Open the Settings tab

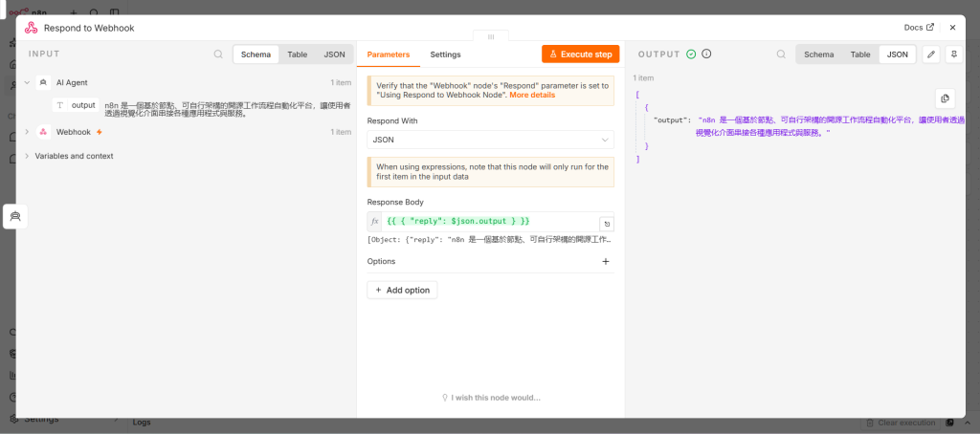[x=445, y=54]
